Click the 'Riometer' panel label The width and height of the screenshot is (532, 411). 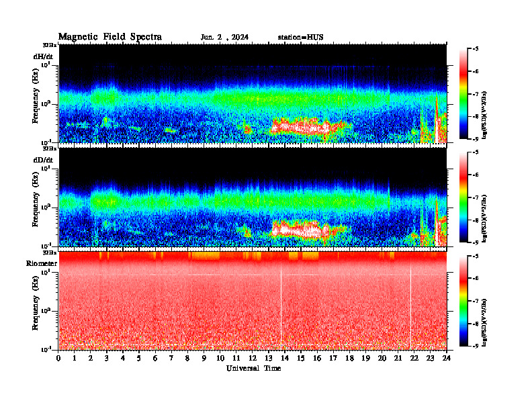tap(42, 263)
